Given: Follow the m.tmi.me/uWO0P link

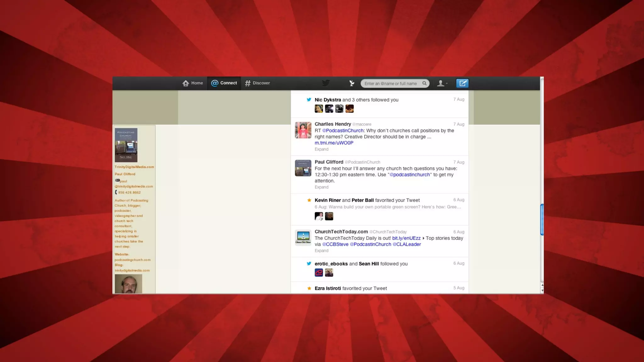Looking at the screenshot, I should (334, 143).
